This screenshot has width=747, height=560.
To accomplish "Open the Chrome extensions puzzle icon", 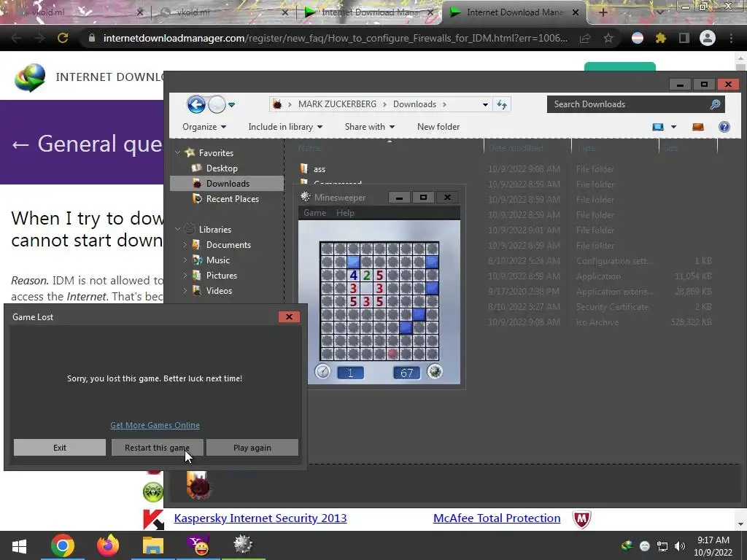I will (660, 38).
